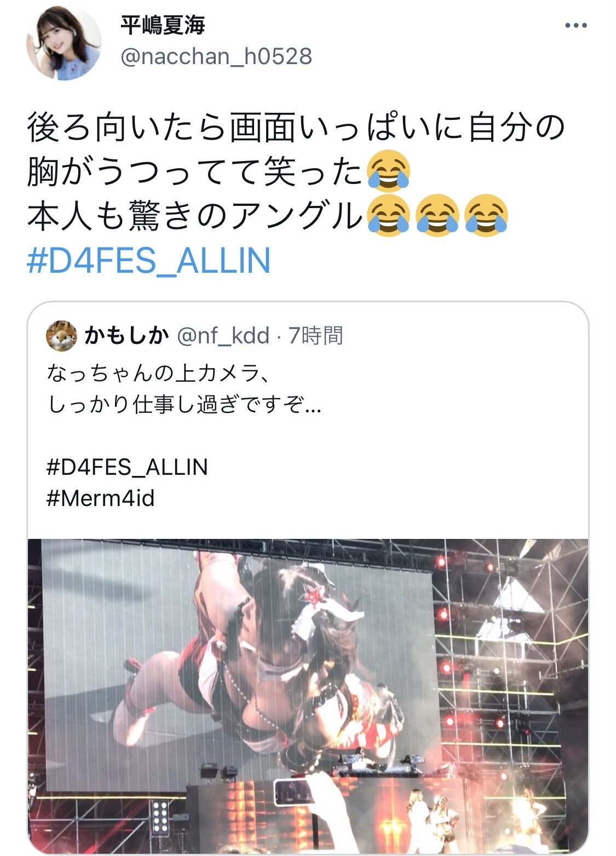Open 平嶋夏海's profile avatar picture
This screenshot has width=616, height=856.
pyautogui.click(x=64, y=44)
